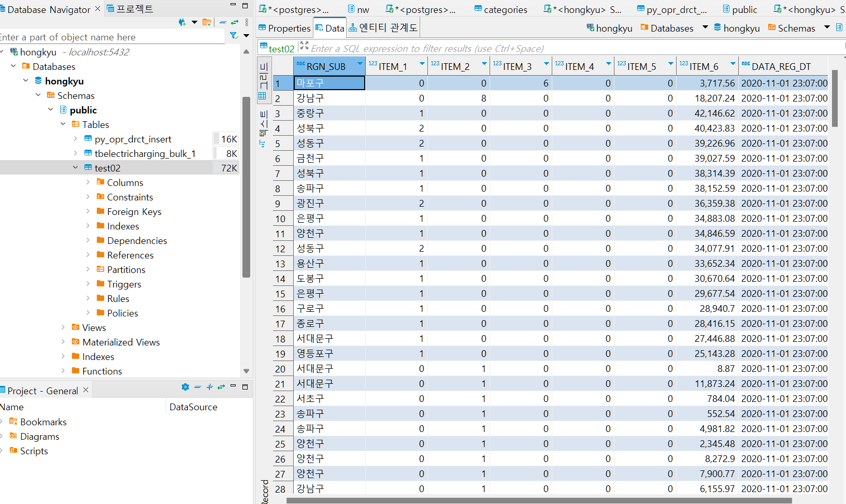
Task: Collapse the Schemas node
Action: coord(38,95)
